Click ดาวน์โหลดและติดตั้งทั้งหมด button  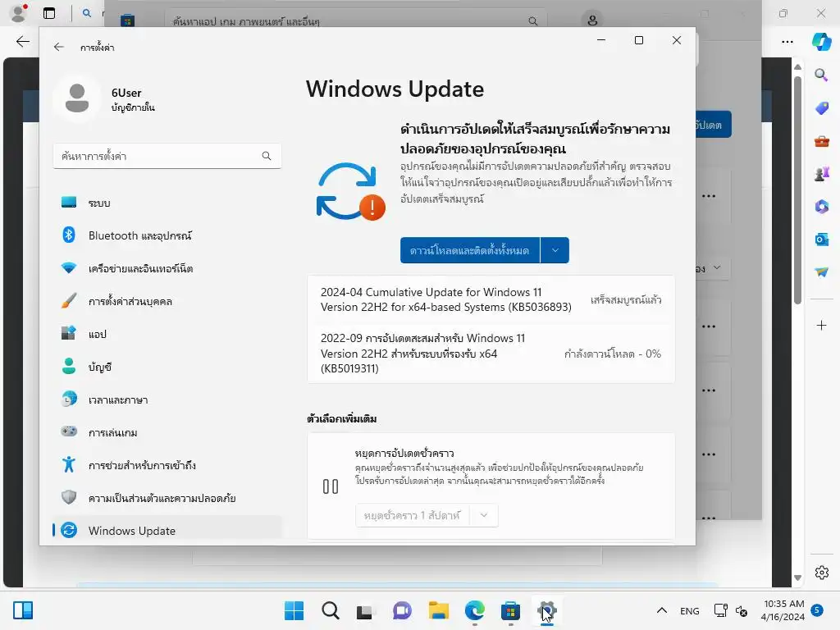click(x=470, y=250)
